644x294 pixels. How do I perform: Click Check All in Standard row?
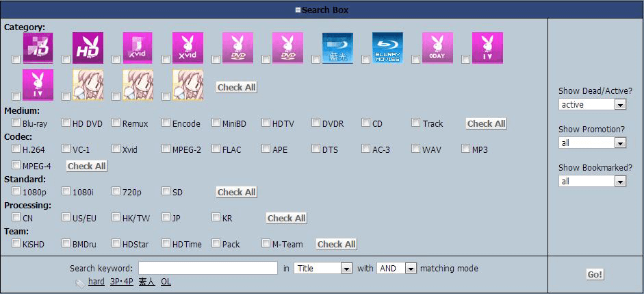click(237, 193)
